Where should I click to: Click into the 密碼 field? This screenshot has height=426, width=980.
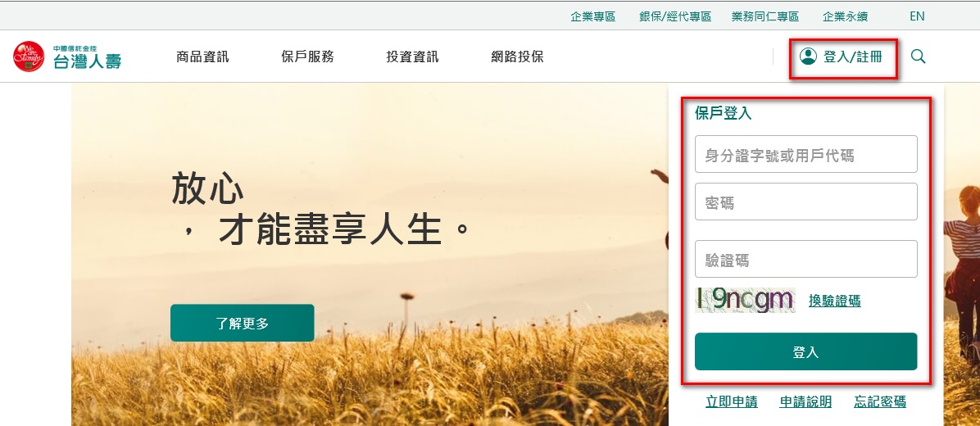806,202
